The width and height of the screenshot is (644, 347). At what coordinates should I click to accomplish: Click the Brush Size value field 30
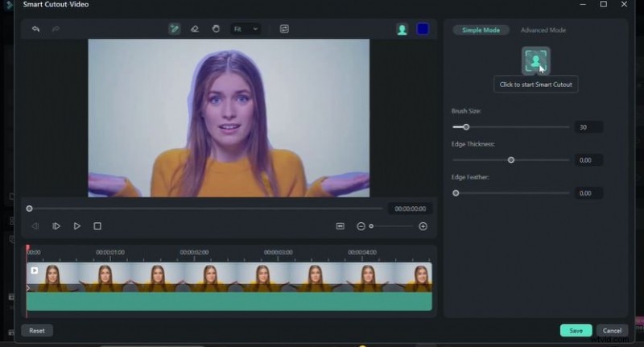[588, 127]
